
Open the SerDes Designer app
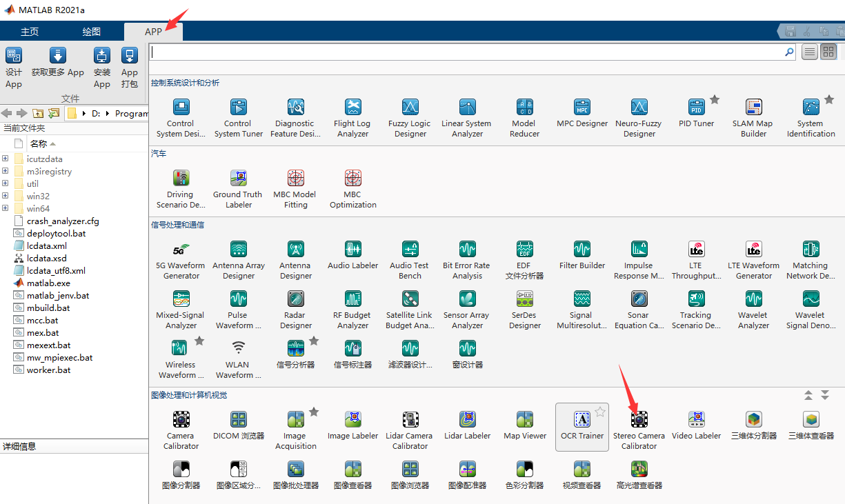[525, 310]
